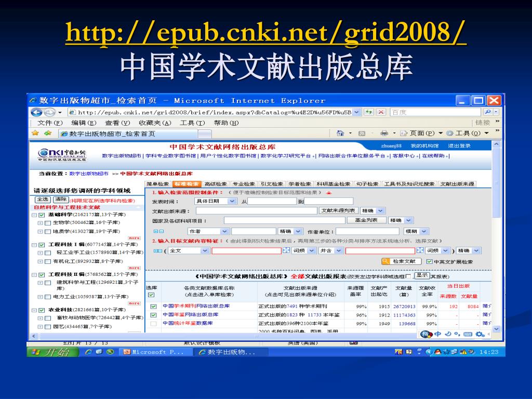Click the Add to Favorites star-plus icon
532x399 pixels.
click(x=47, y=133)
